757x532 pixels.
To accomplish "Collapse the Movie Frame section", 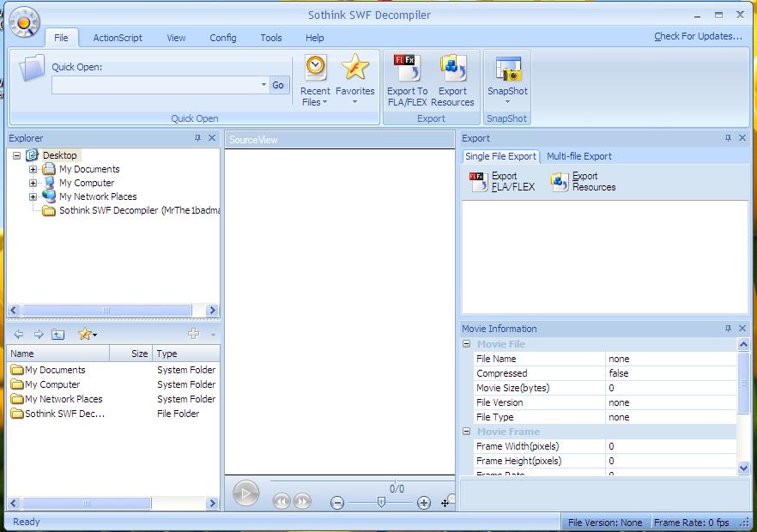I will (466, 432).
